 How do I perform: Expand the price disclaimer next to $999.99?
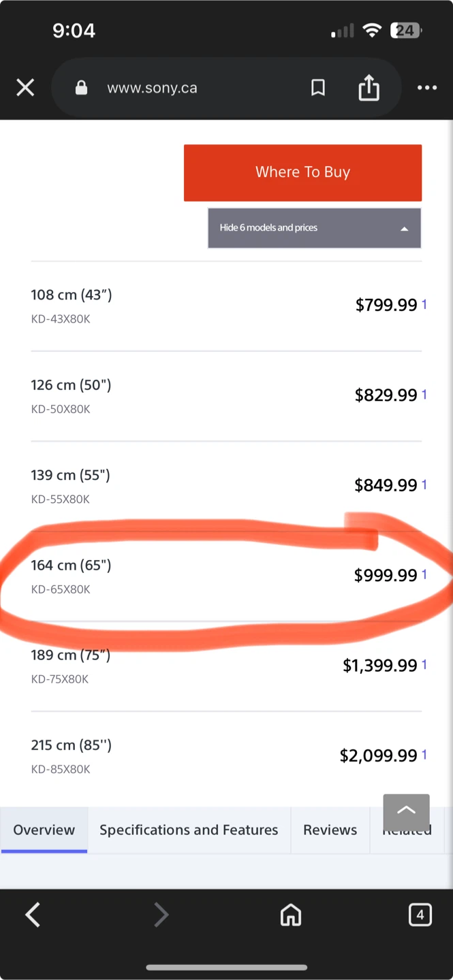pyautogui.click(x=425, y=574)
